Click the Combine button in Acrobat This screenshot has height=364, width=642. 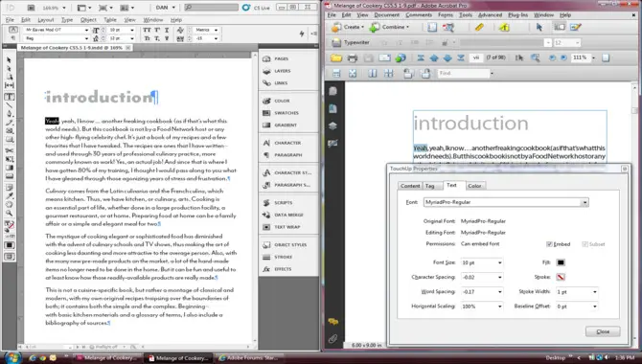tap(389, 27)
